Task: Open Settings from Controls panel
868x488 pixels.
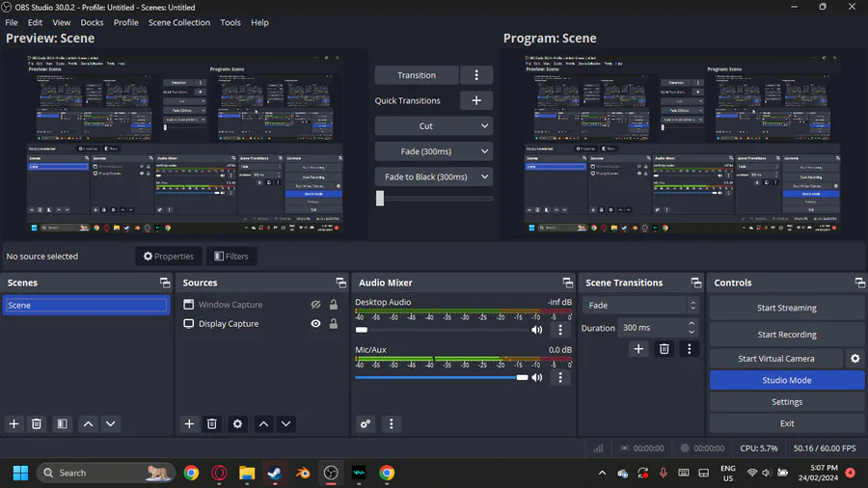Action: click(787, 402)
